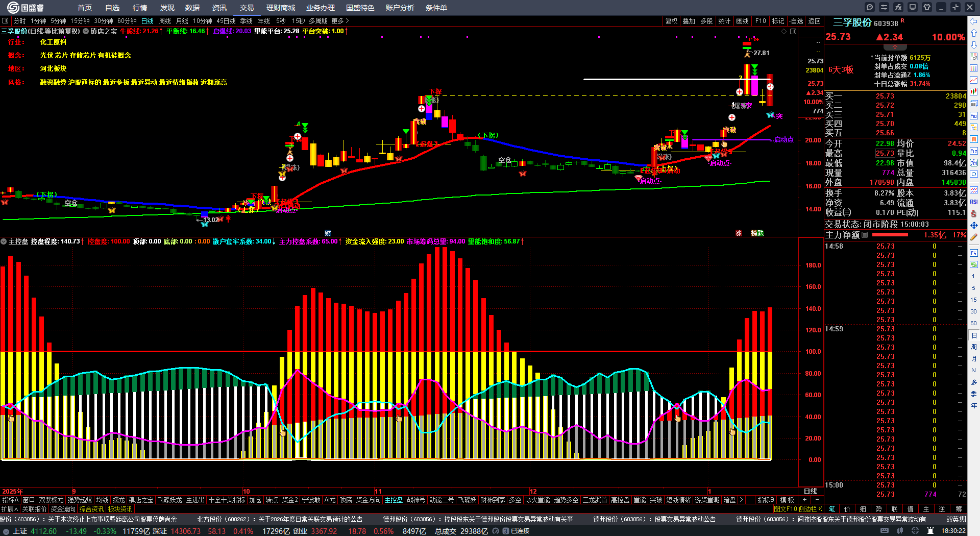Switch to the 周线 period tab
The image size is (980, 536).
(165, 21)
